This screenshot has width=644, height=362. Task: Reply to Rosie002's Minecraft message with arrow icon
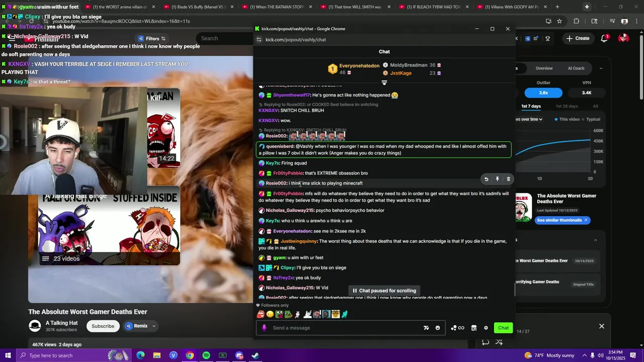[x=486, y=179]
